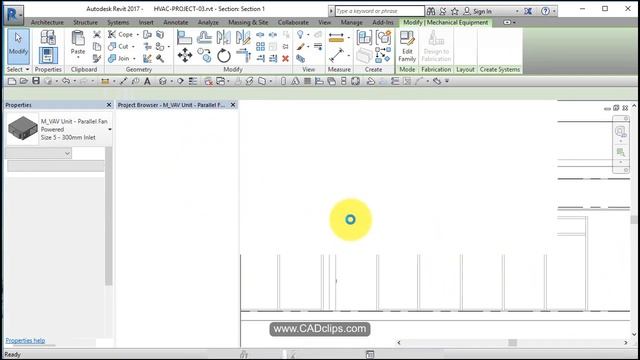Select Trim/Extend to Corner tool
This screenshot has width=640, height=360.
coord(243,55)
